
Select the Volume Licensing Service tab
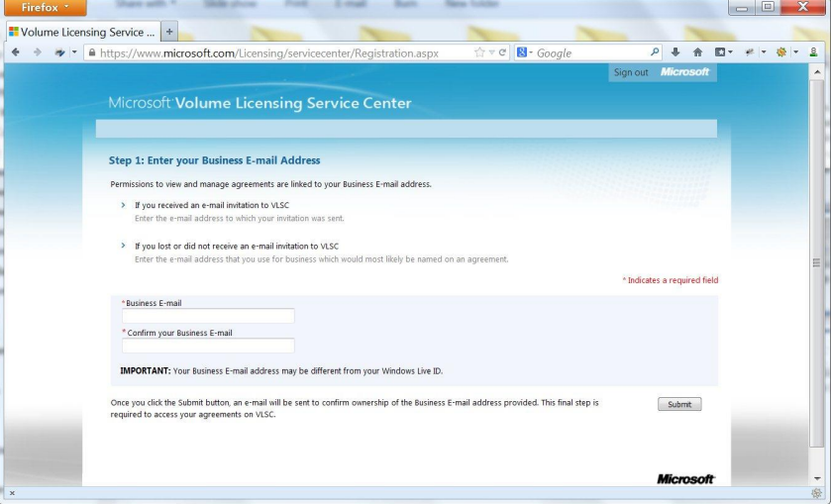tap(82, 32)
